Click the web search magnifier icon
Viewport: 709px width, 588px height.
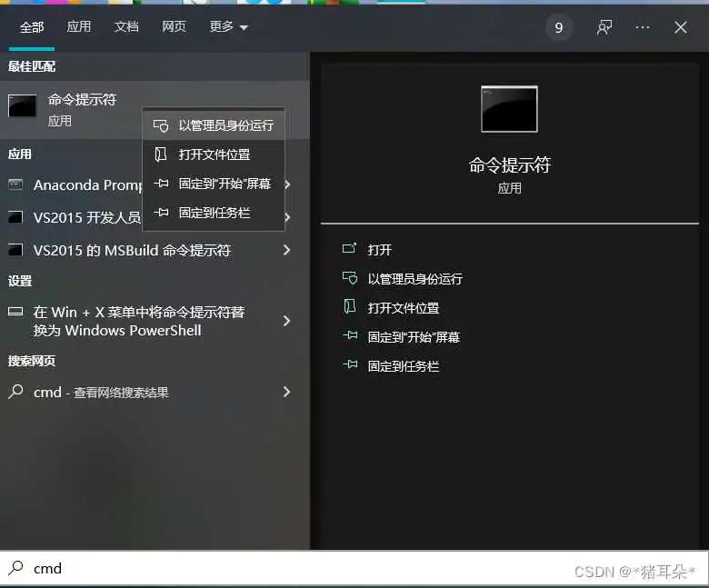(15, 391)
